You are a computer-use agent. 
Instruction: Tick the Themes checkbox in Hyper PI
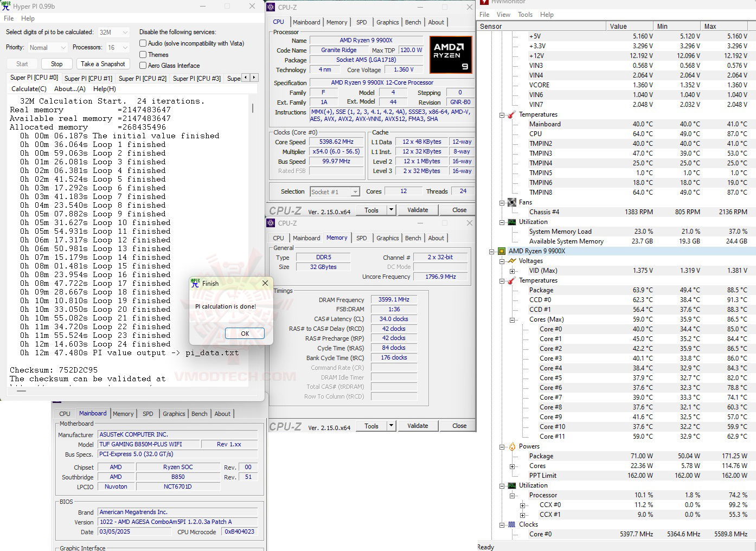pyautogui.click(x=143, y=55)
